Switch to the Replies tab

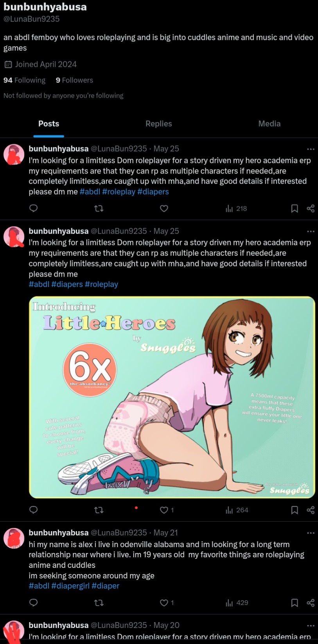click(159, 124)
